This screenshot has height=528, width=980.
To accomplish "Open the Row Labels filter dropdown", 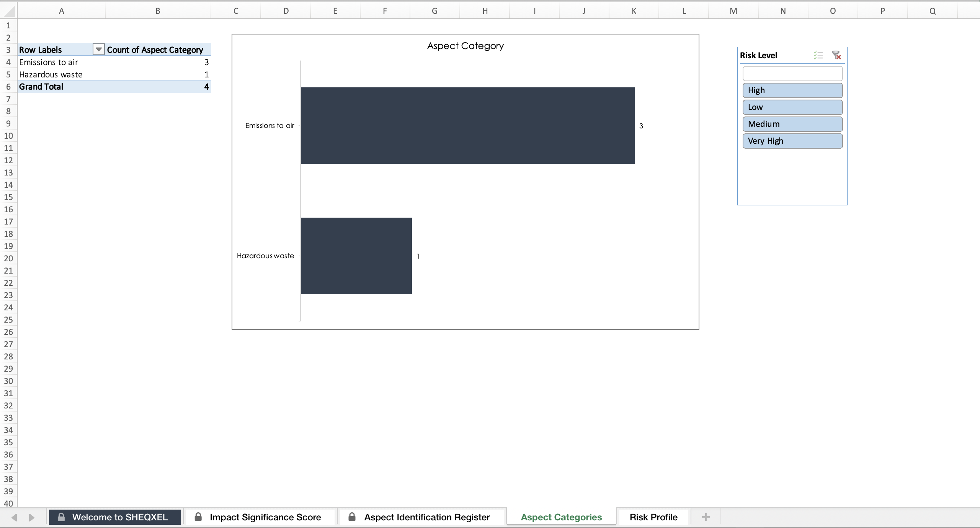I will coord(98,49).
